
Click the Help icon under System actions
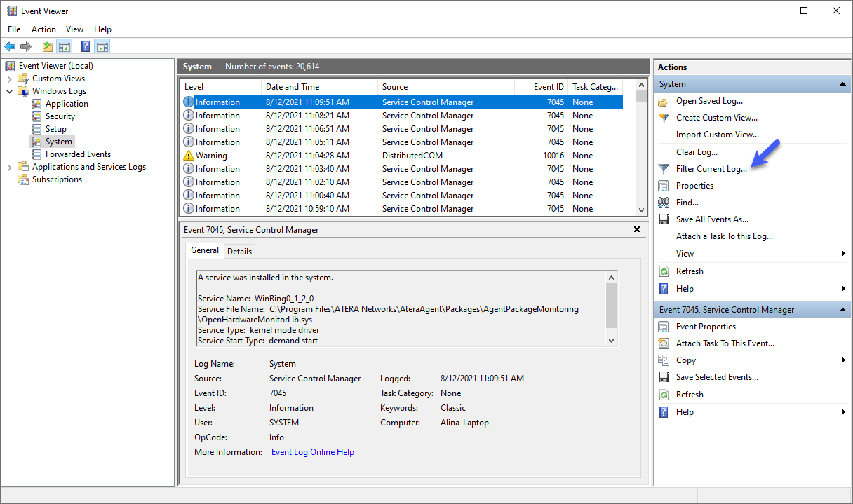[664, 289]
